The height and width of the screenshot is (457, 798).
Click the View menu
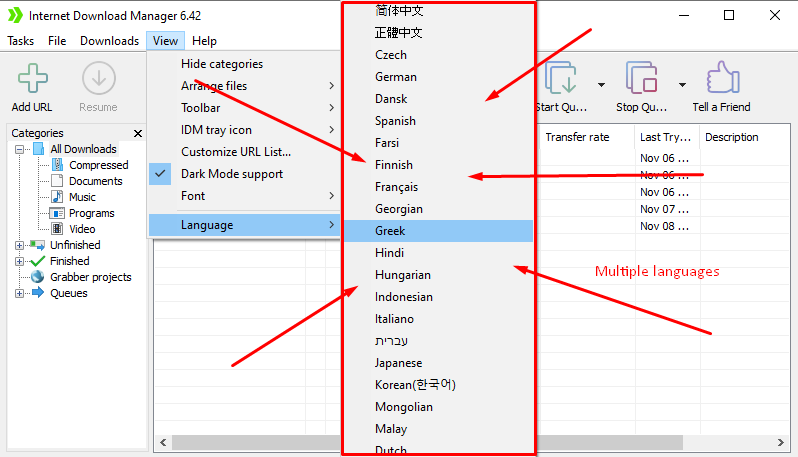coord(165,41)
